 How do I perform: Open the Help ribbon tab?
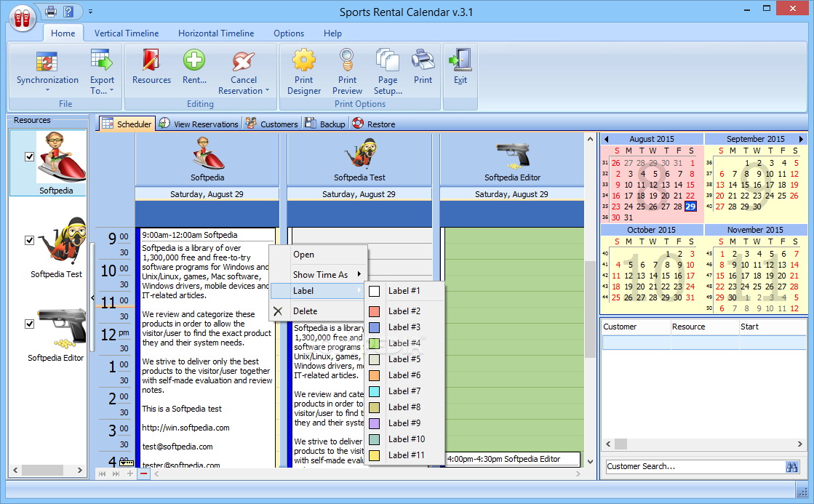click(332, 33)
